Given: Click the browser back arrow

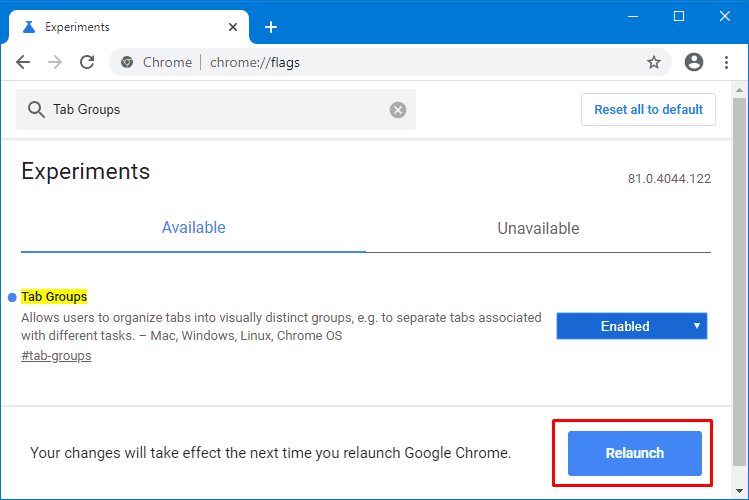Looking at the screenshot, I should pos(23,62).
